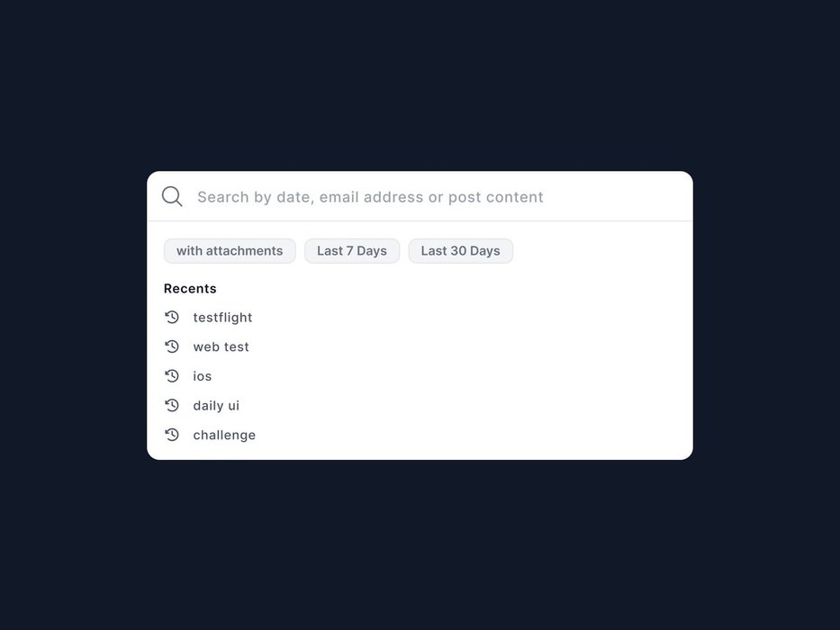Open the recent search "daily ui"
Screen dimensions: 840x630
coord(216,406)
